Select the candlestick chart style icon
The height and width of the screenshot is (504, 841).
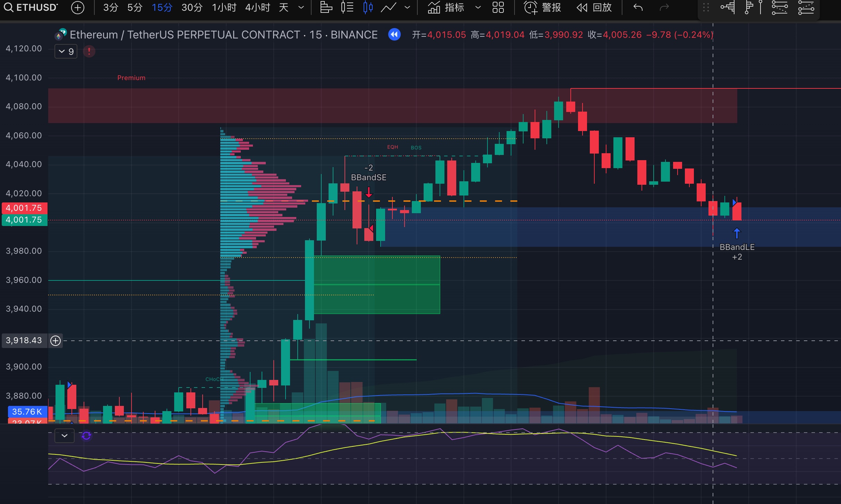(x=368, y=7)
